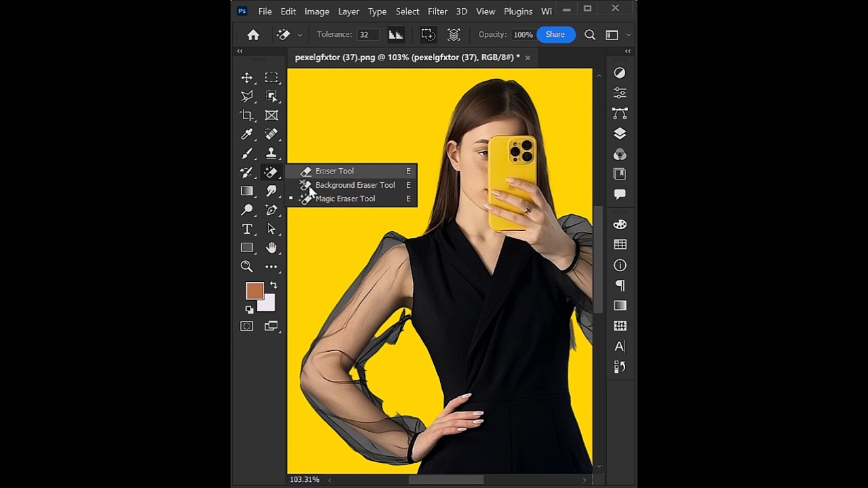Expand the workspace dropdown arrow

[x=629, y=35]
